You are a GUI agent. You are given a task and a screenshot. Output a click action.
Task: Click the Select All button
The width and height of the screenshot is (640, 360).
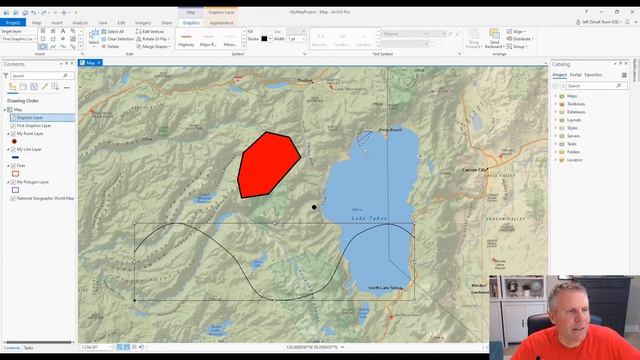click(x=112, y=31)
